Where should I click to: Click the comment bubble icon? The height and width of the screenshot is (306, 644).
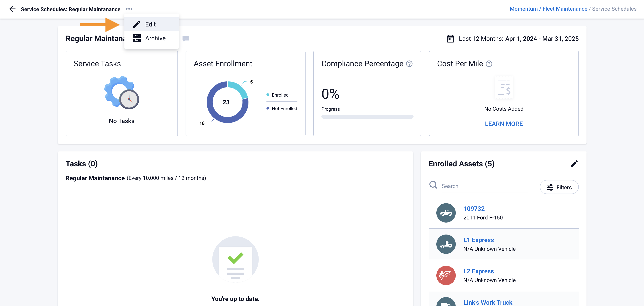point(186,38)
